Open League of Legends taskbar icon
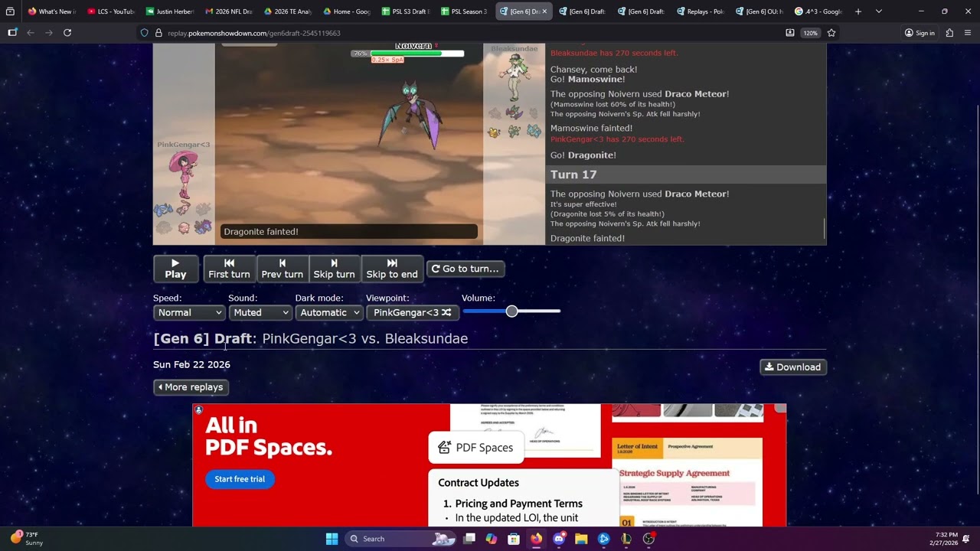This screenshot has height=551, width=980. [626, 539]
